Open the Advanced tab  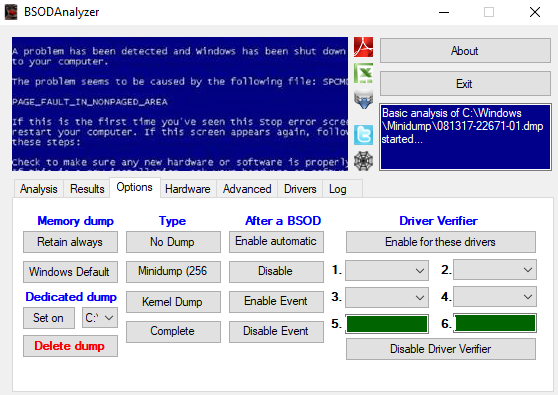(247, 189)
